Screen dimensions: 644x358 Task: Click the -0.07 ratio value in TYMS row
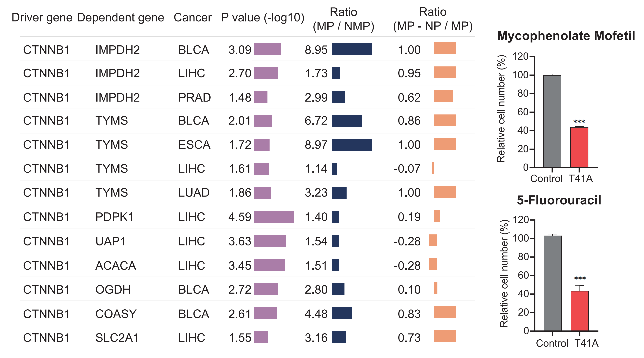pyautogui.click(x=407, y=169)
